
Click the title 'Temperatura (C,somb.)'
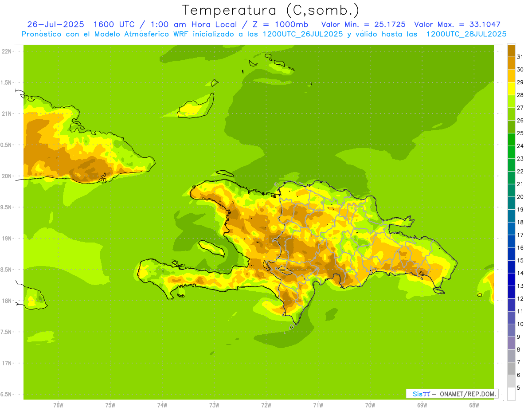click(270, 10)
